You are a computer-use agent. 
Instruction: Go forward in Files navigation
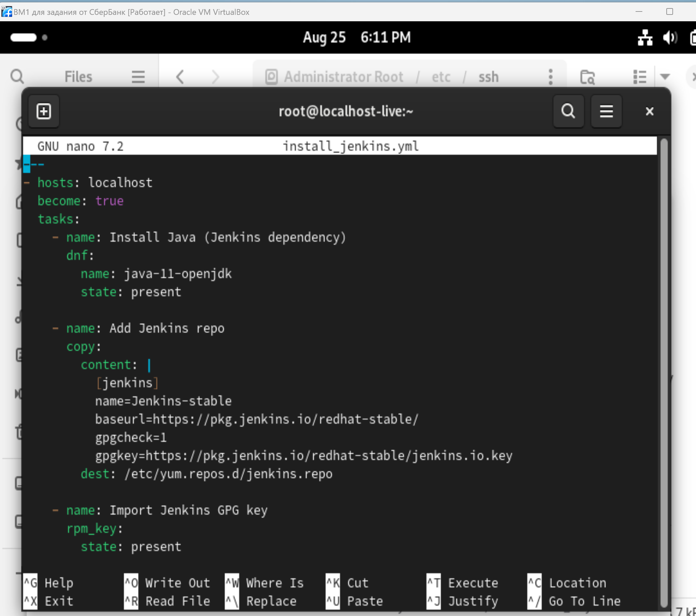pyautogui.click(x=215, y=77)
